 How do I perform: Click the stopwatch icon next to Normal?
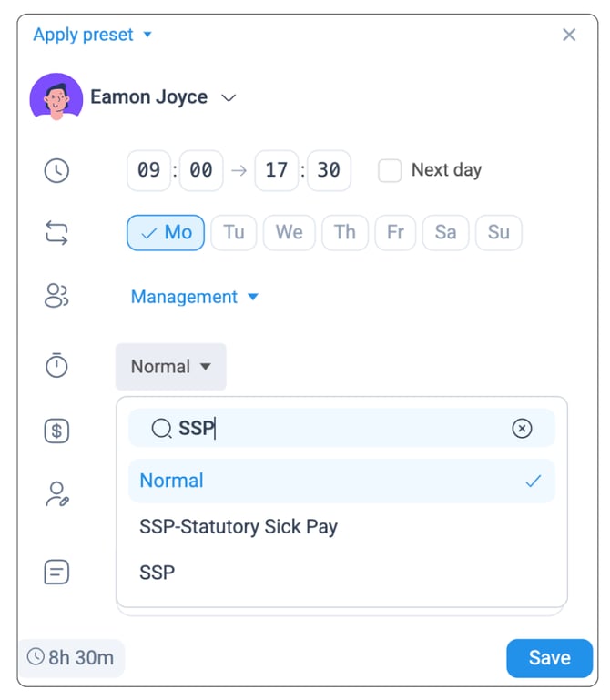(x=56, y=366)
